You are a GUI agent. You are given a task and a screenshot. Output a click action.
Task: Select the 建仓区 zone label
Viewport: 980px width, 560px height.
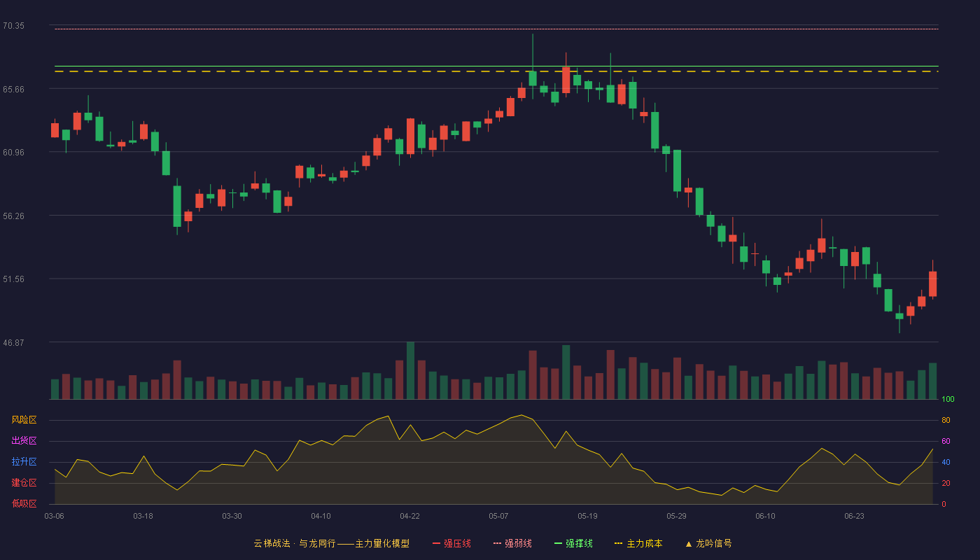[24, 483]
